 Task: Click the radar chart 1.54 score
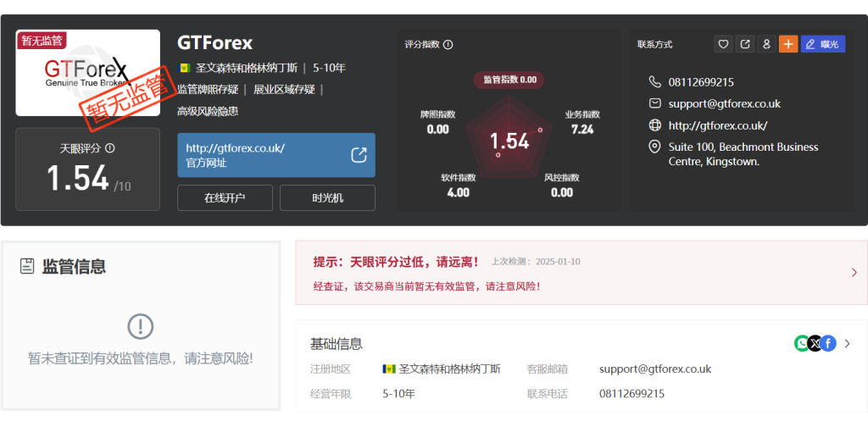509,141
